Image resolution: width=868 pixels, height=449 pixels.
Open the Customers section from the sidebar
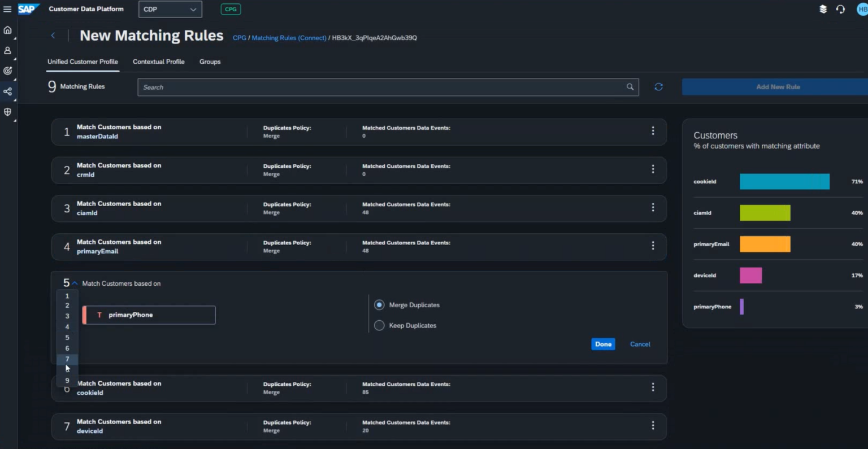[7, 50]
